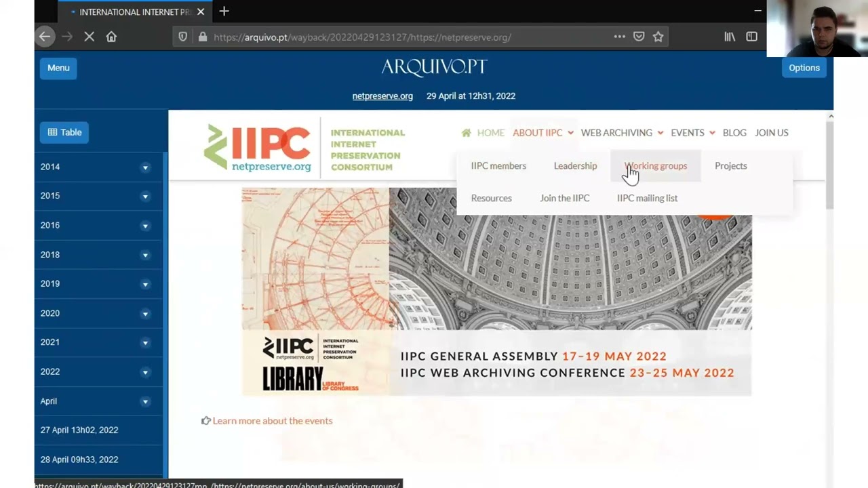Open the Options button
The width and height of the screenshot is (868, 488).
[x=804, y=68]
